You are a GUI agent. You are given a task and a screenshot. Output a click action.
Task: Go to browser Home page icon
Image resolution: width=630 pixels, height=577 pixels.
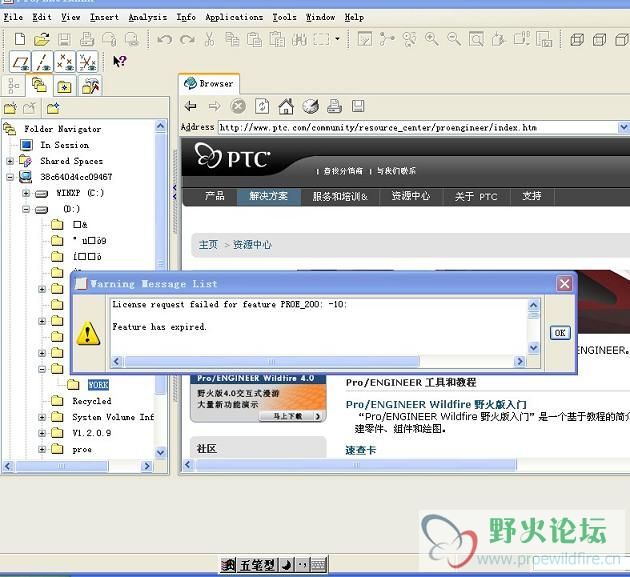click(286, 106)
